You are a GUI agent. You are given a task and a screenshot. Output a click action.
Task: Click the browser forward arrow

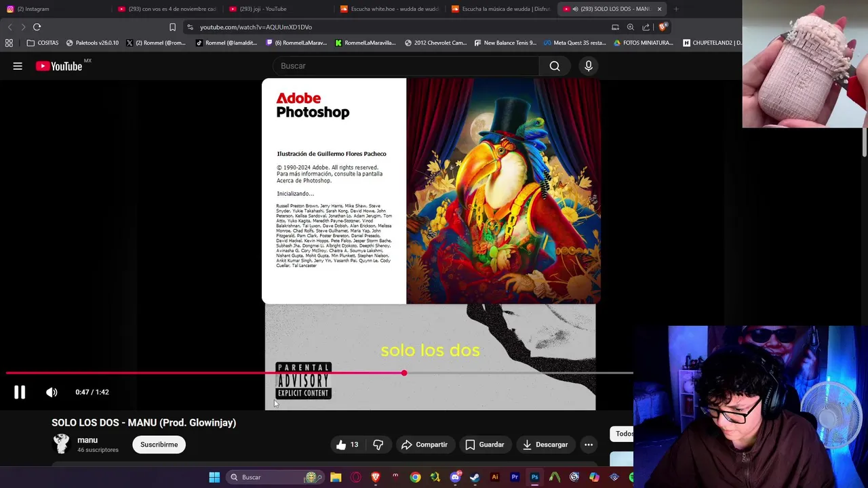click(23, 27)
